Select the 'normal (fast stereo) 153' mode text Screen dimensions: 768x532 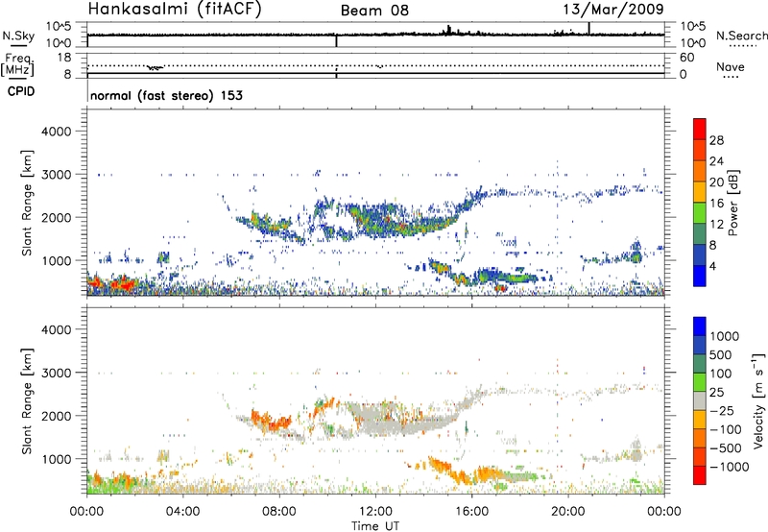pos(166,95)
